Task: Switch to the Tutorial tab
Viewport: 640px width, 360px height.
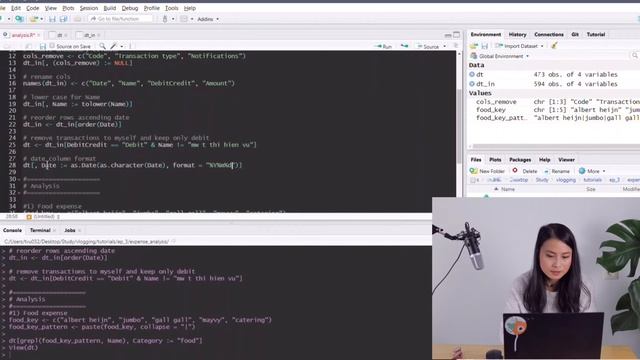Action: pos(596,35)
